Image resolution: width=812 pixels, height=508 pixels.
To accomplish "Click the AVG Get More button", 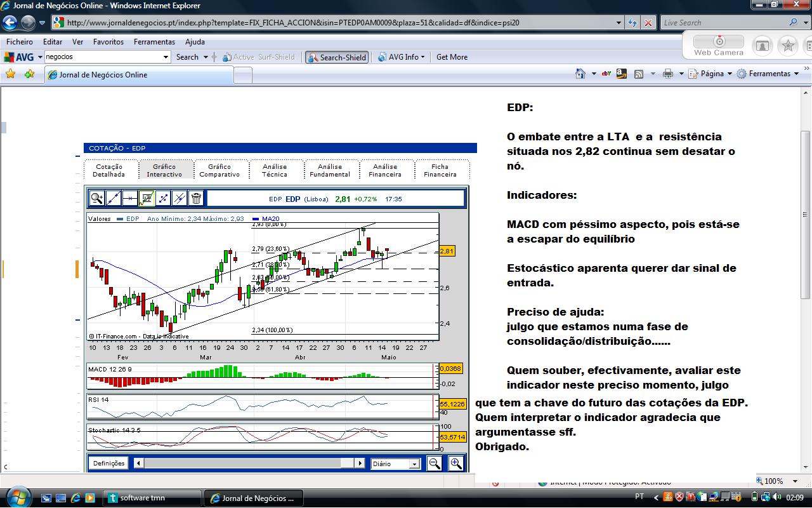I will coord(452,57).
